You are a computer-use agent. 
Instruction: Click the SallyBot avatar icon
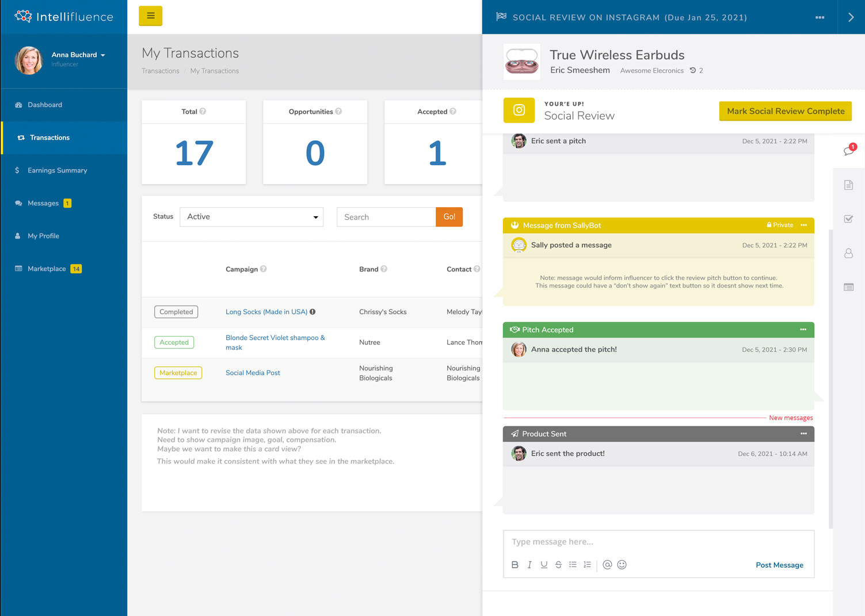[519, 245]
